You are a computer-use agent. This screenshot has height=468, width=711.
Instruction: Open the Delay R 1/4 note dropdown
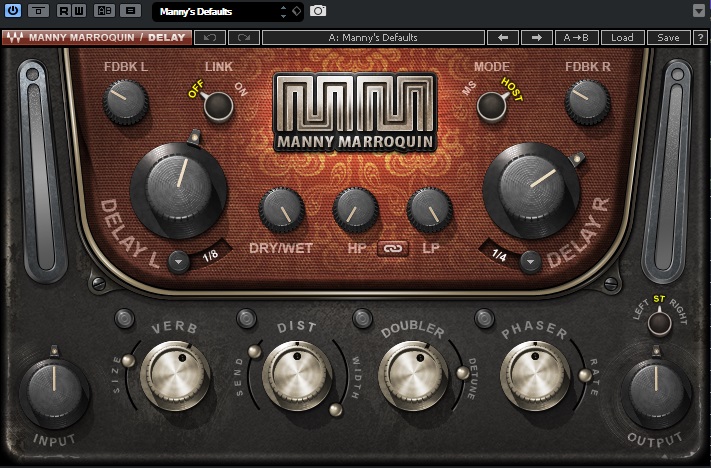(x=530, y=262)
